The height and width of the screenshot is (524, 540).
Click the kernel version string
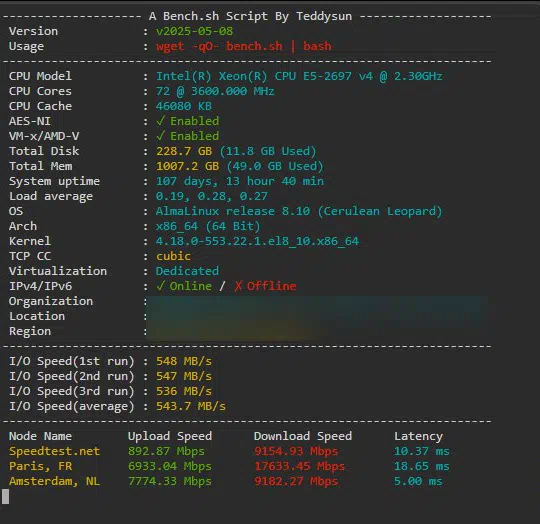pyautogui.click(x=257, y=241)
